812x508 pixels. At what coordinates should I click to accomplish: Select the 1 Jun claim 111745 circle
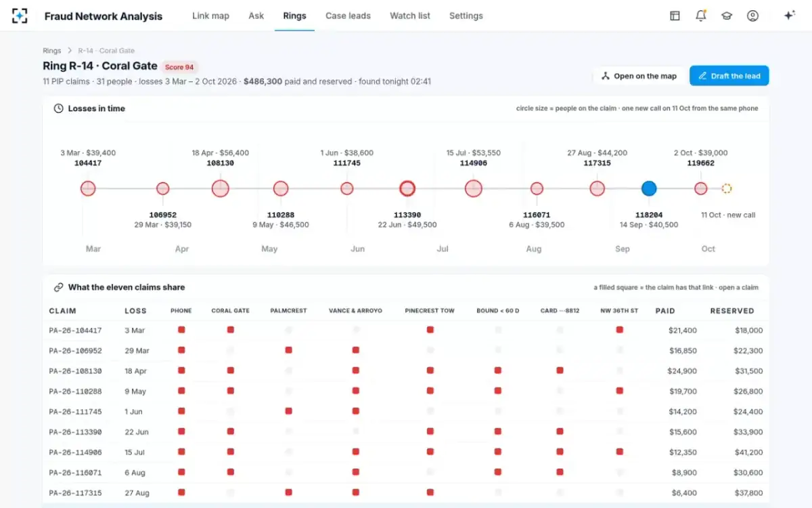tap(347, 188)
